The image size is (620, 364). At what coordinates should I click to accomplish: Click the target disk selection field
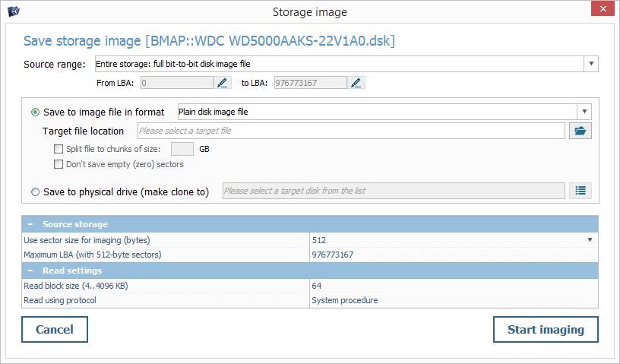point(394,191)
